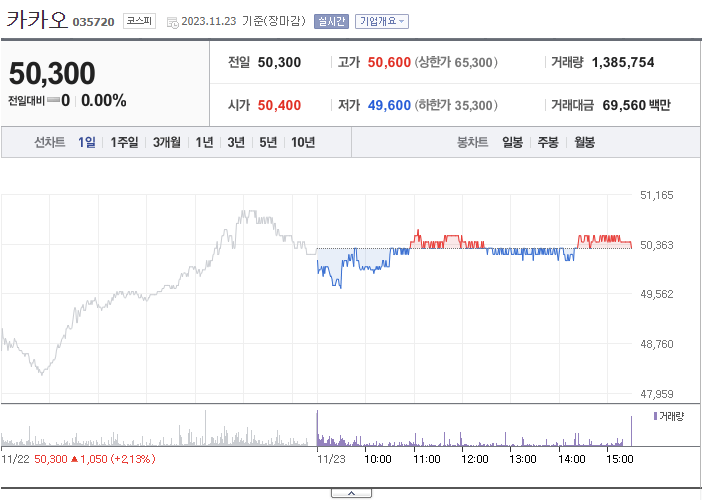Click the 상한가 65,300 text
The height and width of the screenshot is (500, 702).
coord(456,62)
